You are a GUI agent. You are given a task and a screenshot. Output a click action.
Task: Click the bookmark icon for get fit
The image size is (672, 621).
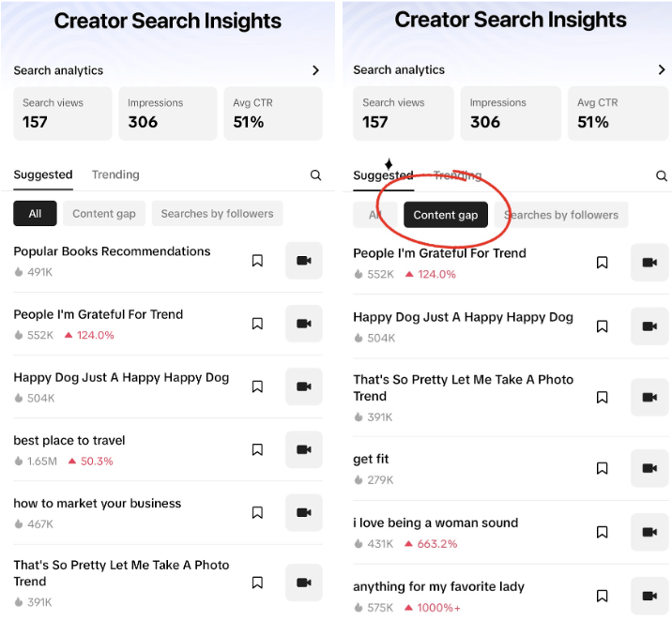click(603, 468)
